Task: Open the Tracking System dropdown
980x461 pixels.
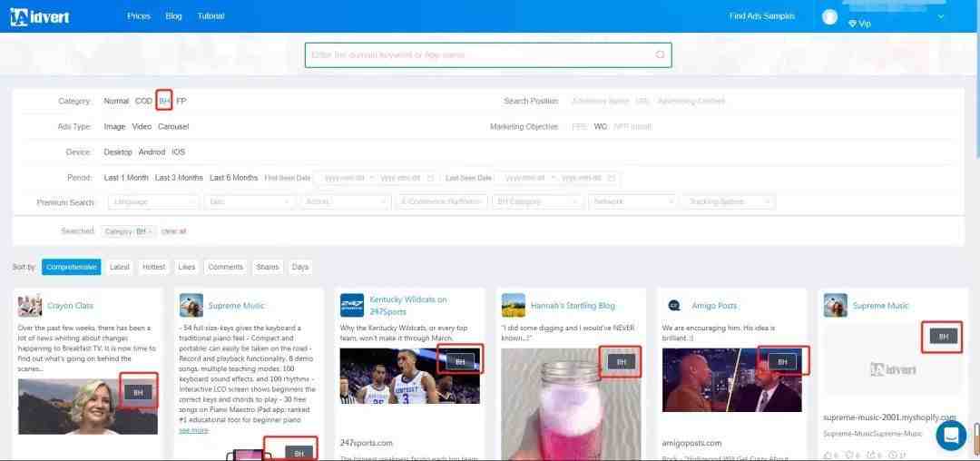Action: tap(730, 201)
